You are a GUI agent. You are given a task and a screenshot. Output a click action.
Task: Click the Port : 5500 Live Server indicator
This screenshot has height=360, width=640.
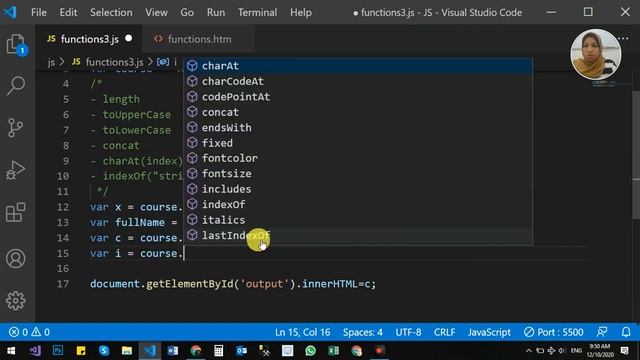coord(553,332)
